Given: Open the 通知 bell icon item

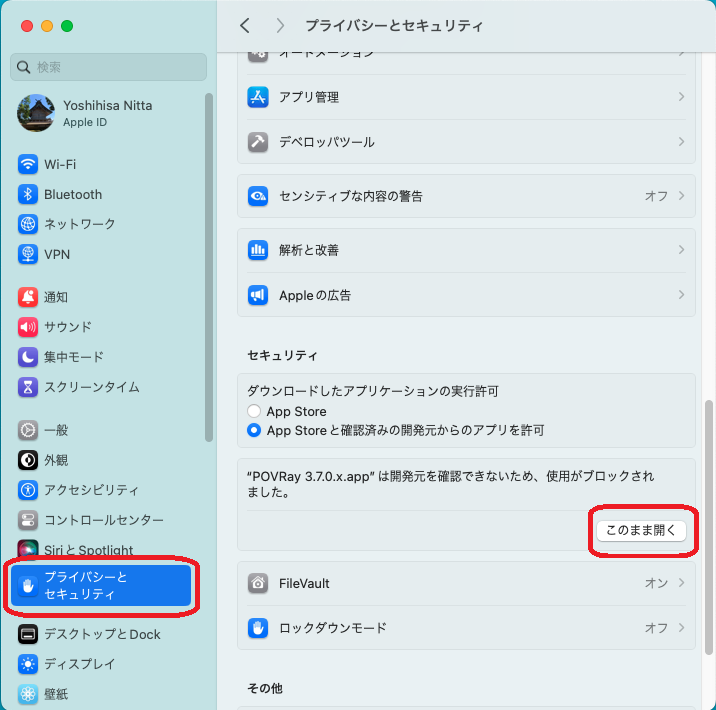Looking at the screenshot, I should [28, 297].
